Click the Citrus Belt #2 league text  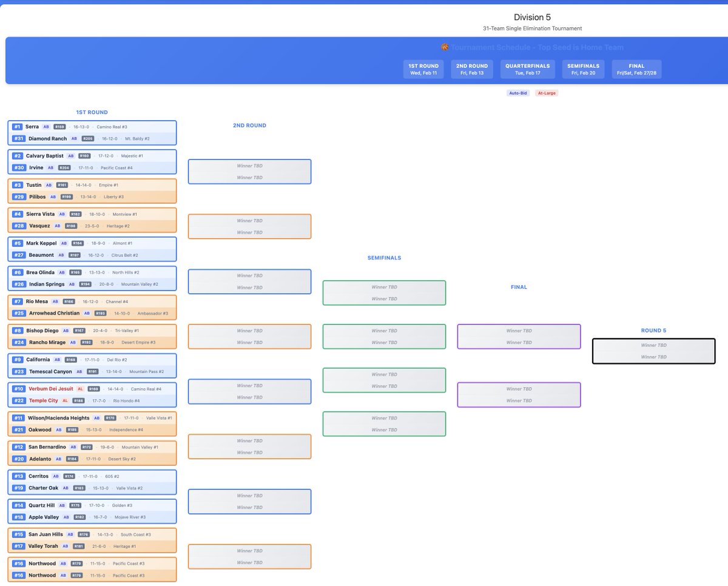124,255
